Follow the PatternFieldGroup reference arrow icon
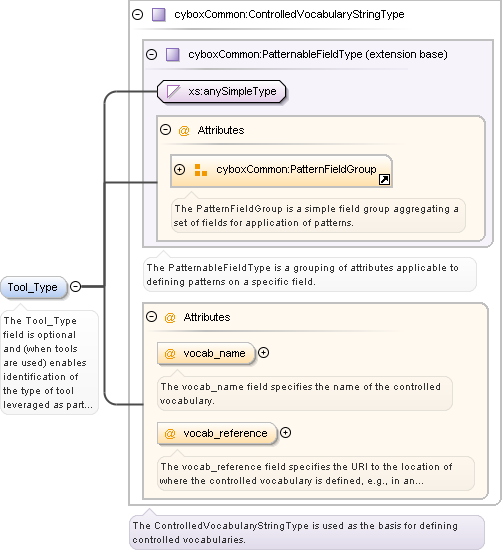 [384, 180]
